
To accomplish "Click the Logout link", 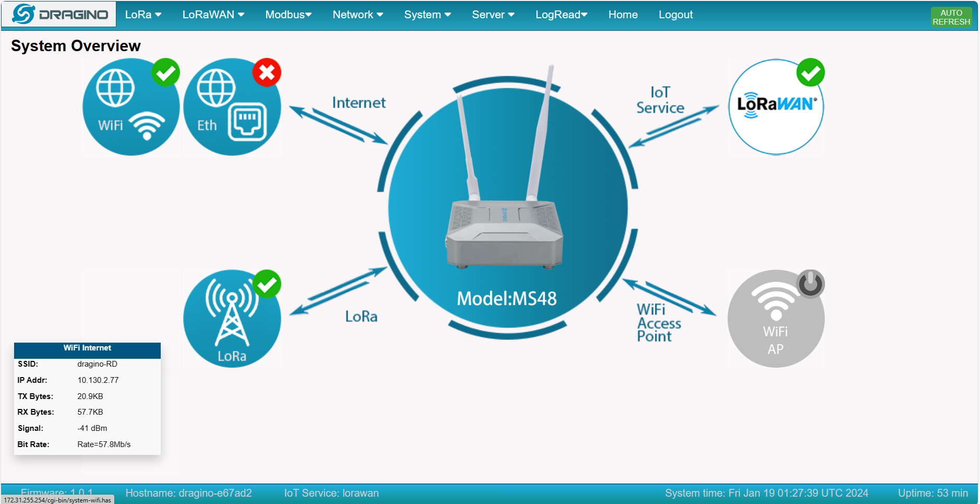I will pyautogui.click(x=676, y=15).
